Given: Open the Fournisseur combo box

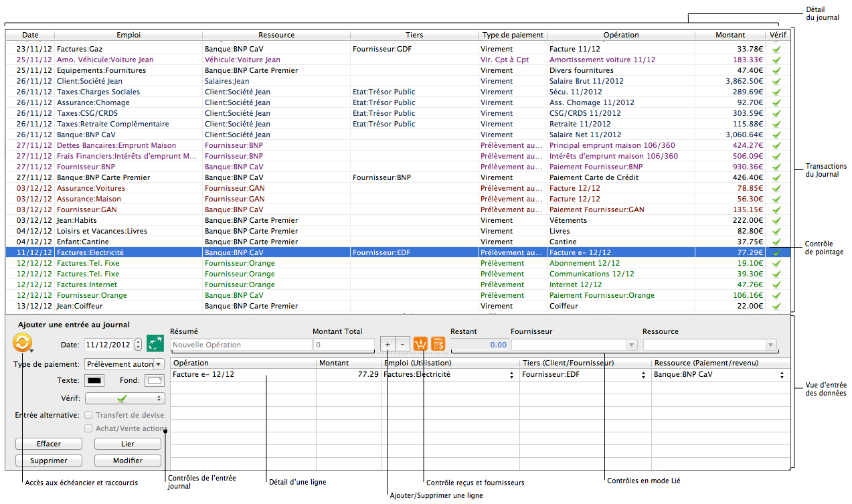Looking at the screenshot, I should [x=574, y=345].
